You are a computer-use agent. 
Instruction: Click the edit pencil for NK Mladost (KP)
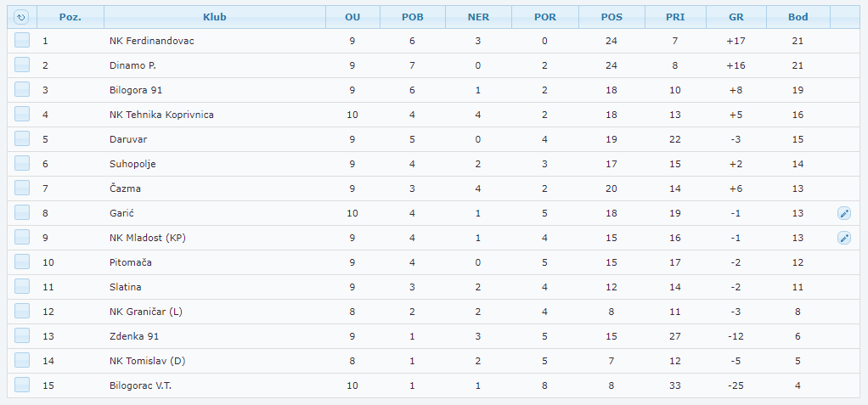pos(844,238)
